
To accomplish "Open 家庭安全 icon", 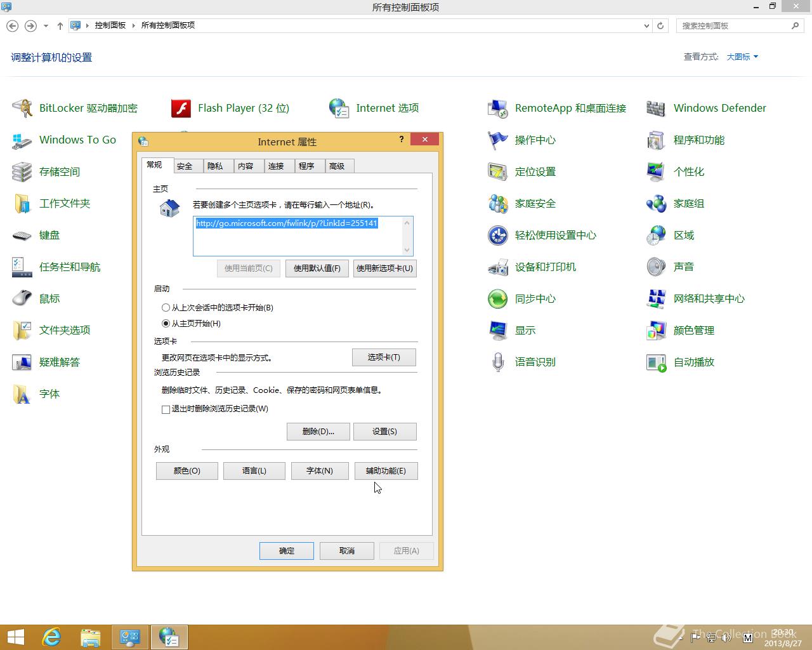I will (x=498, y=204).
